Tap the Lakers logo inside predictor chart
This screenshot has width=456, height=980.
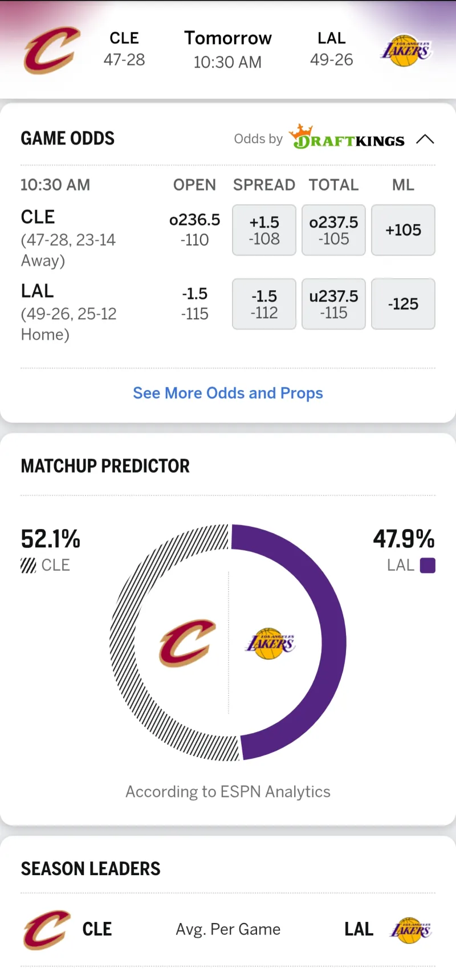click(x=270, y=644)
